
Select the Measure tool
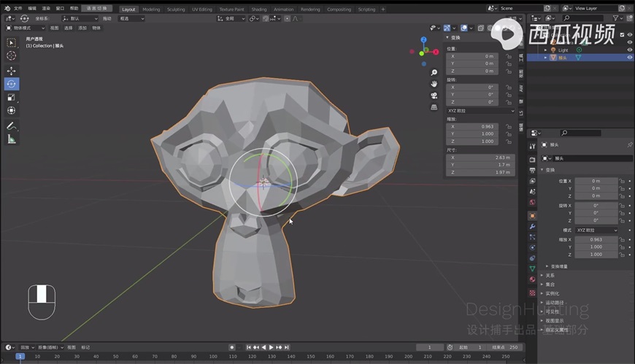[x=12, y=139]
